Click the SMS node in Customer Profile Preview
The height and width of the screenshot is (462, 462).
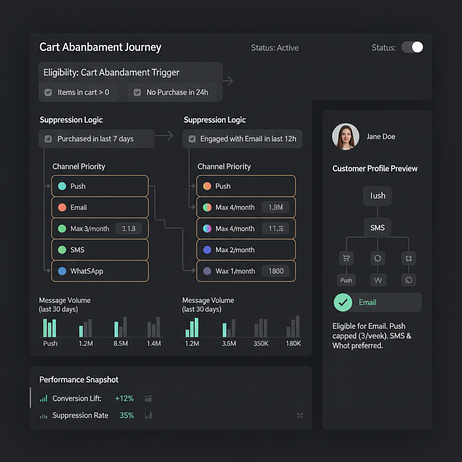pos(377,228)
